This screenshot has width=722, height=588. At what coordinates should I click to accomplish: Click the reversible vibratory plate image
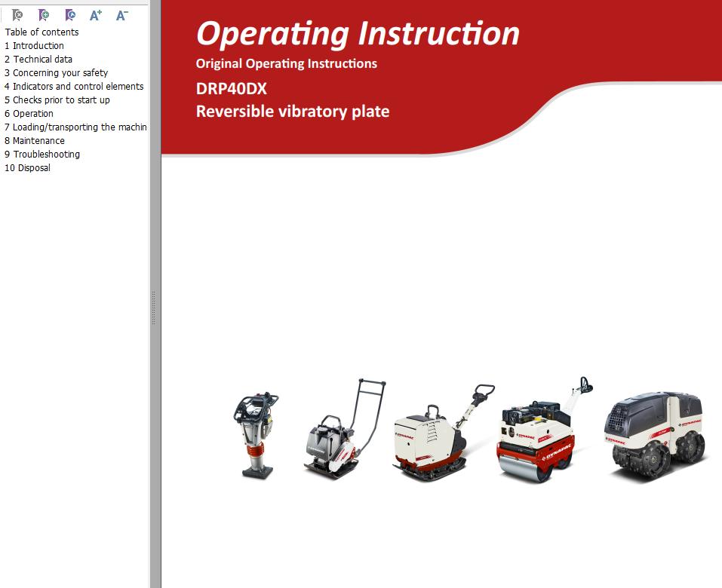[444, 433]
